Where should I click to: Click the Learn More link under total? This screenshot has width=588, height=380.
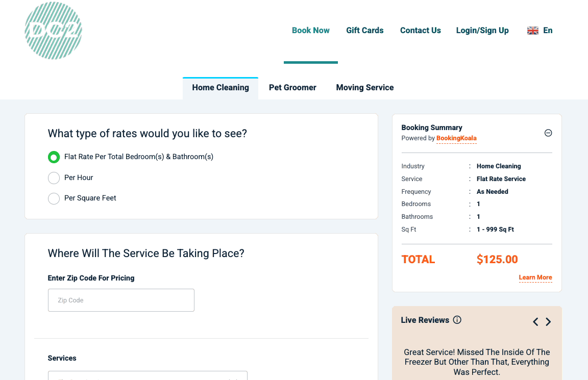coord(535,278)
